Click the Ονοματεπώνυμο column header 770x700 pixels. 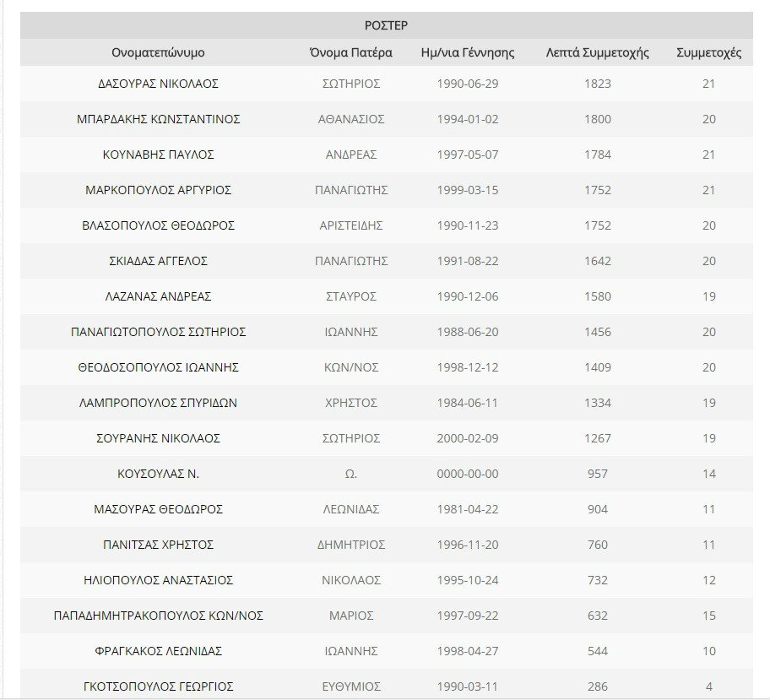tap(158, 52)
